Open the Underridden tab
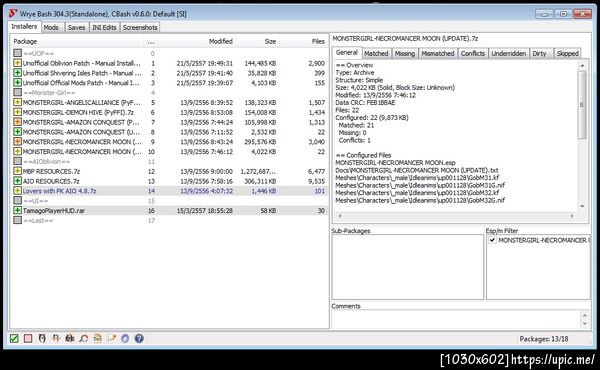Viewport: 600px width, 370px height. coord(509,53)
